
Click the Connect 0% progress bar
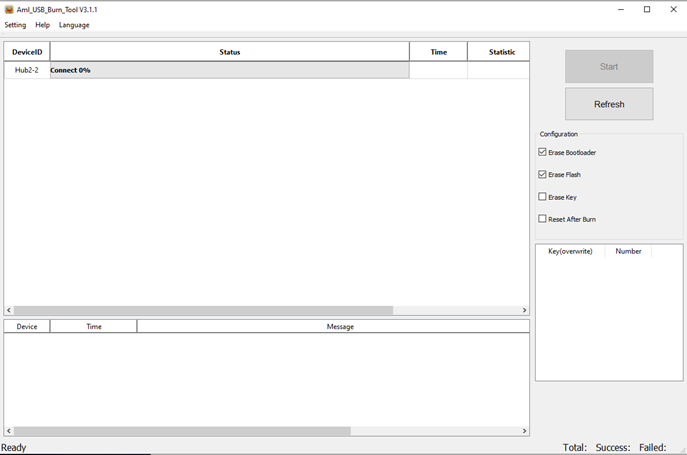(229, 70)
